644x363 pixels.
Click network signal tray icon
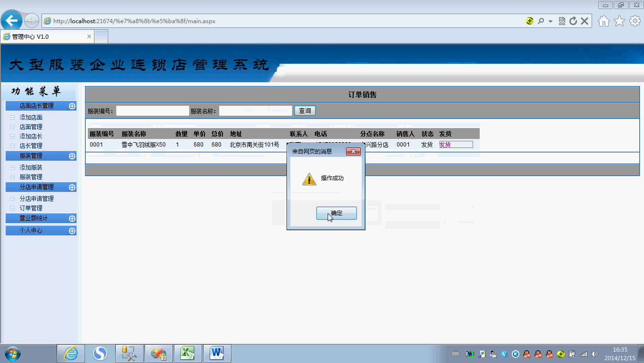(584, 354)
